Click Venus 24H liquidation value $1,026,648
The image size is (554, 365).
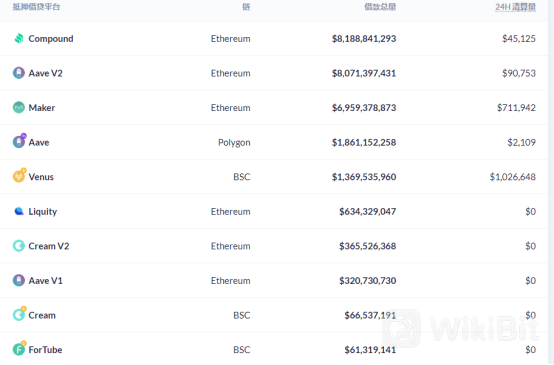tap(513, 177)
